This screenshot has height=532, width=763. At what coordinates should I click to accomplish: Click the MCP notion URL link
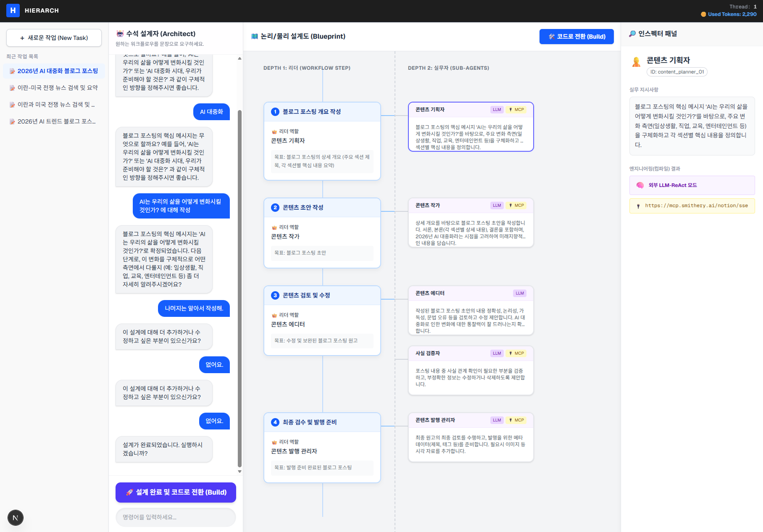tap(696, 206)
